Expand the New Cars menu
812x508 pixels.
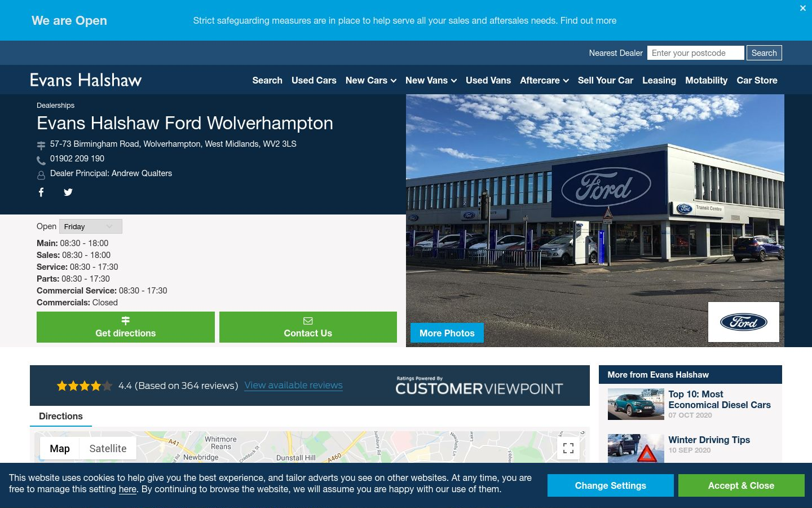(x=371, y=80)
